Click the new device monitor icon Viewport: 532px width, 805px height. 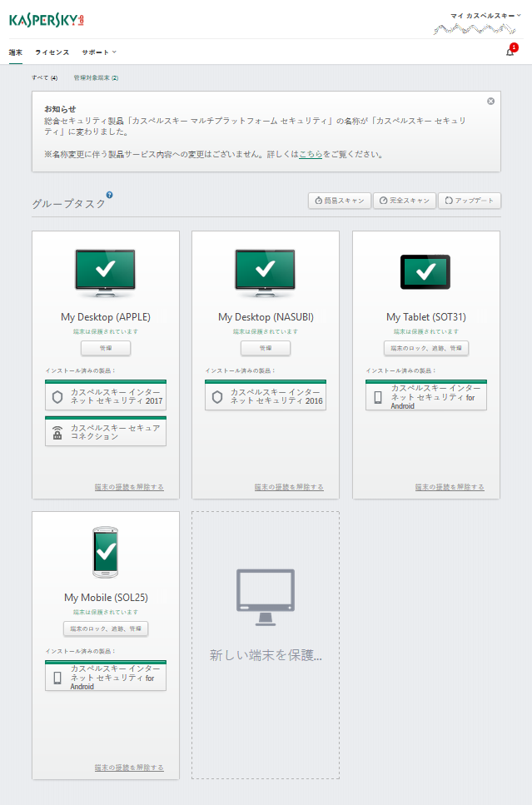click(265, 597)
